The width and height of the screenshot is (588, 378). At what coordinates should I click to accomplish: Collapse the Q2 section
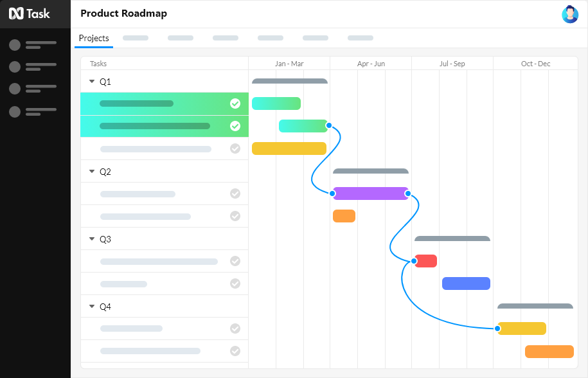click(91, 172)
